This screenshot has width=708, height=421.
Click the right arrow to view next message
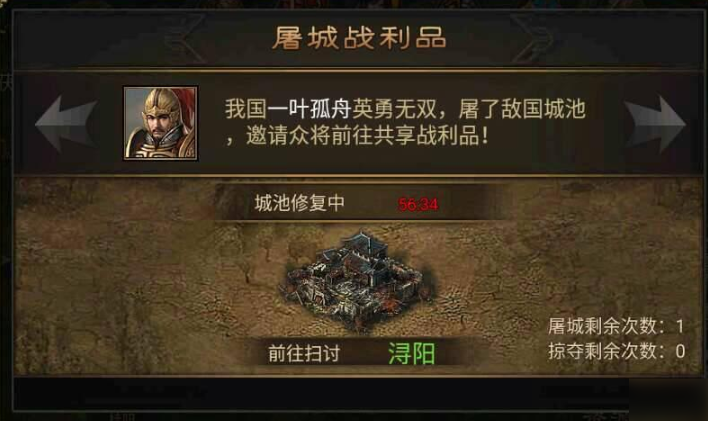click(655, 124)
